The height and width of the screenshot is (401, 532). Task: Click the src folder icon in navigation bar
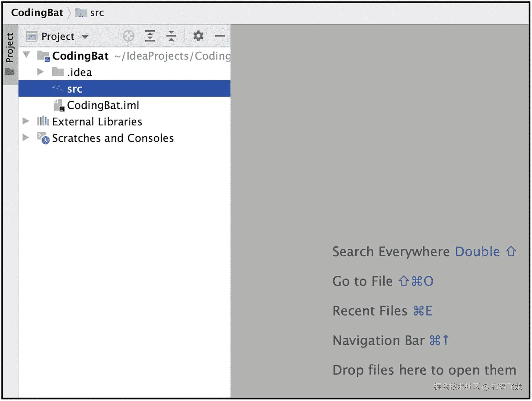point(81,13)
